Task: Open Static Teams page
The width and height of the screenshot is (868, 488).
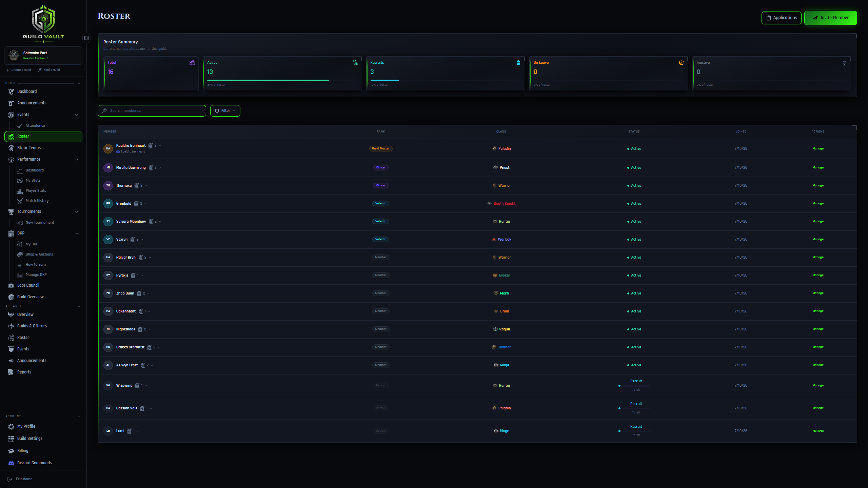Action: 43,148
